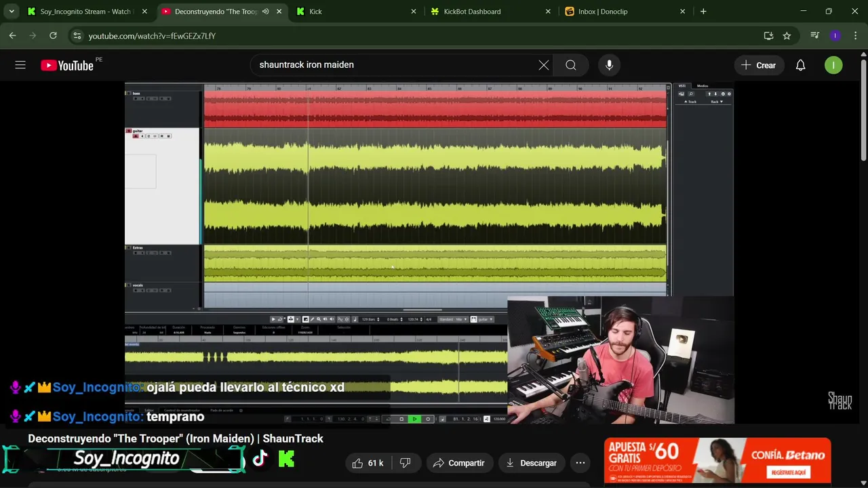Close the Inbox | Donoclip tab
This screenshot has height=488, width=868.
(683, 12)
